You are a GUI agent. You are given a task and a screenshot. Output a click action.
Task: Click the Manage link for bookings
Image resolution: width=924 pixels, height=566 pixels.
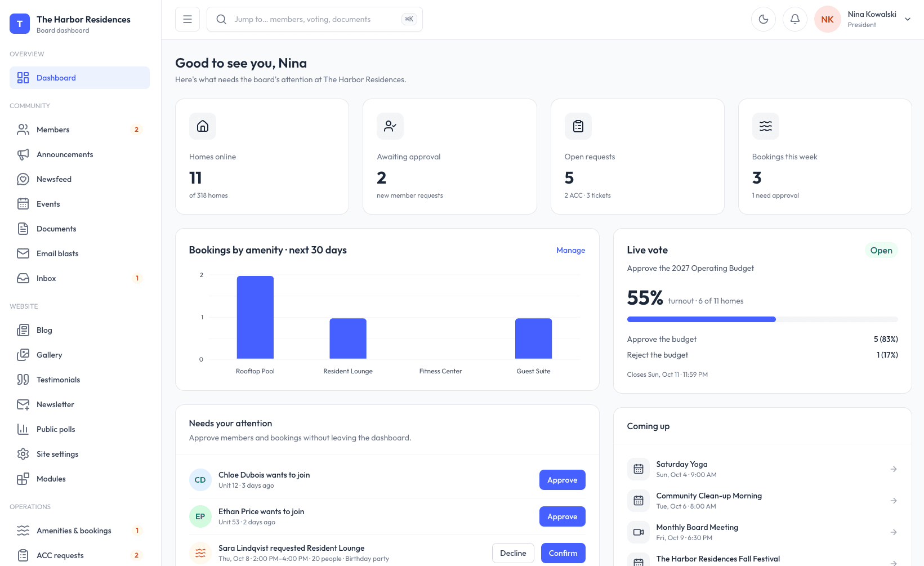click(570, 250)
